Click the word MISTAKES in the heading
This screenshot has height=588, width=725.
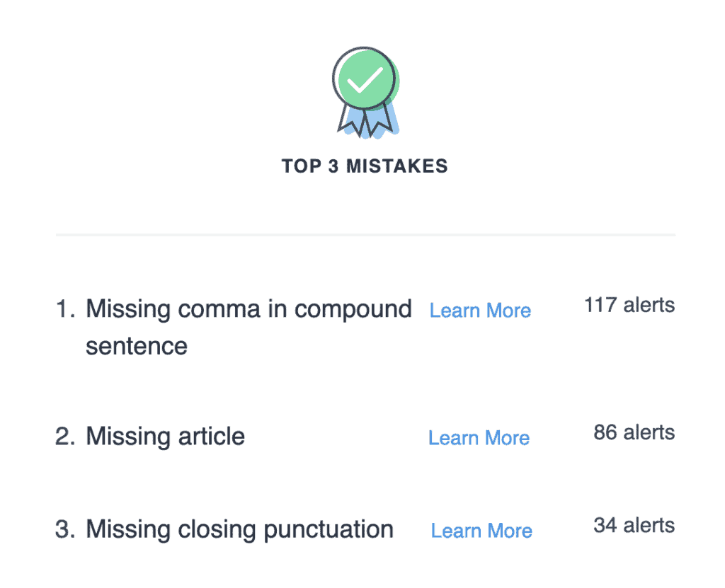[397, 166]
